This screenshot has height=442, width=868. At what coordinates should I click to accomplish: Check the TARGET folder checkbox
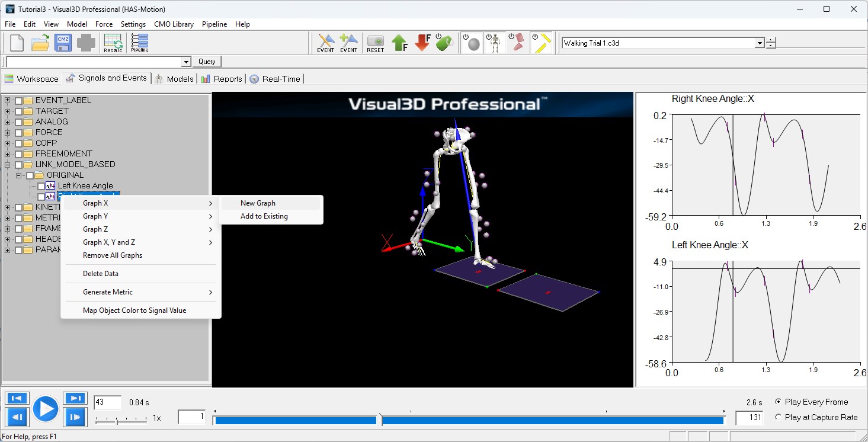[x=18, y=111]
